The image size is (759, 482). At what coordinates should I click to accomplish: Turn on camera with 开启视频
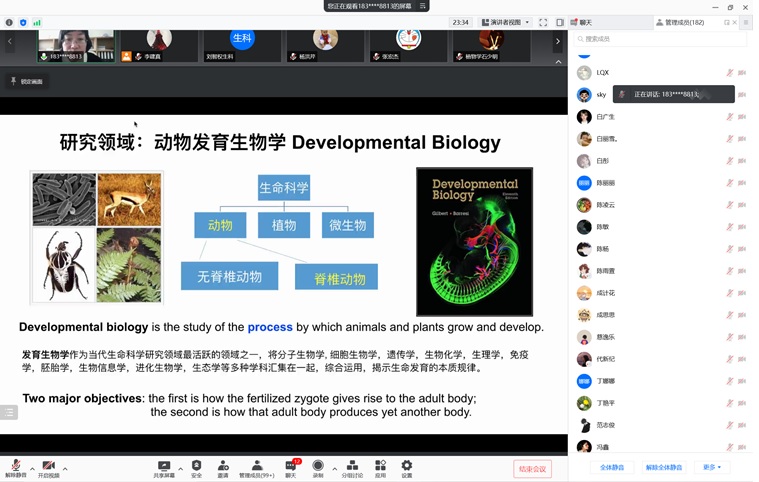click(48, 467)
